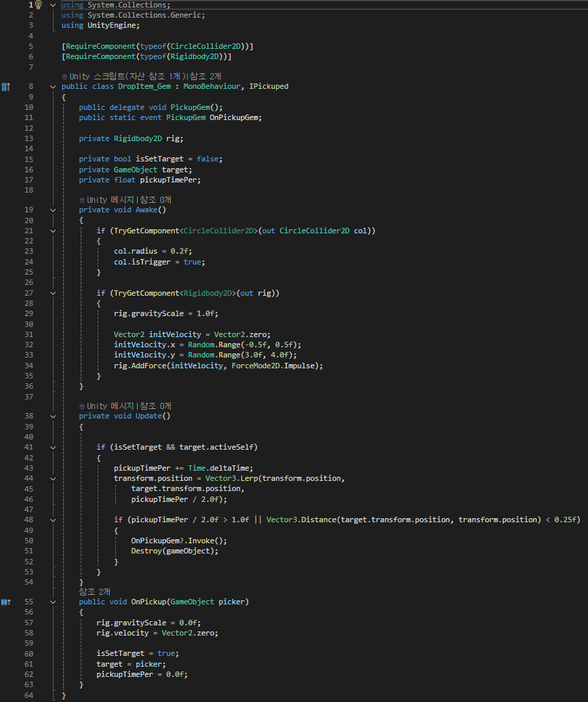Collapse the Update method body

53,416
